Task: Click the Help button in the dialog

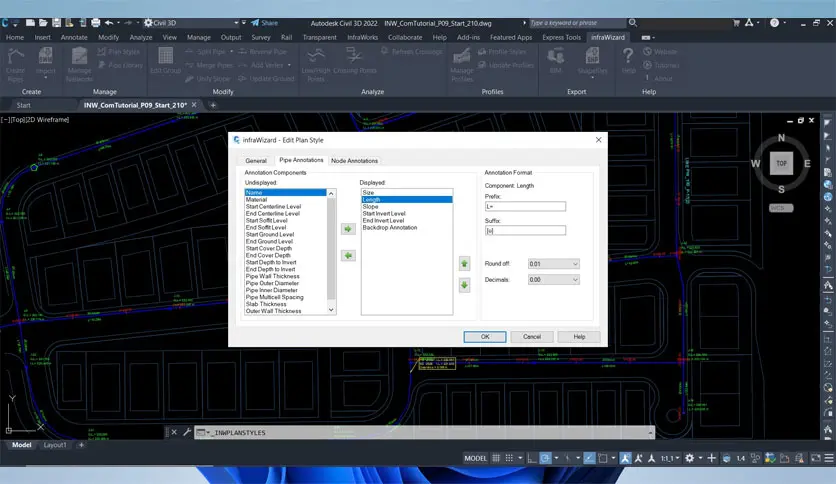Action: pyautogui.click(x=579, y=336)
